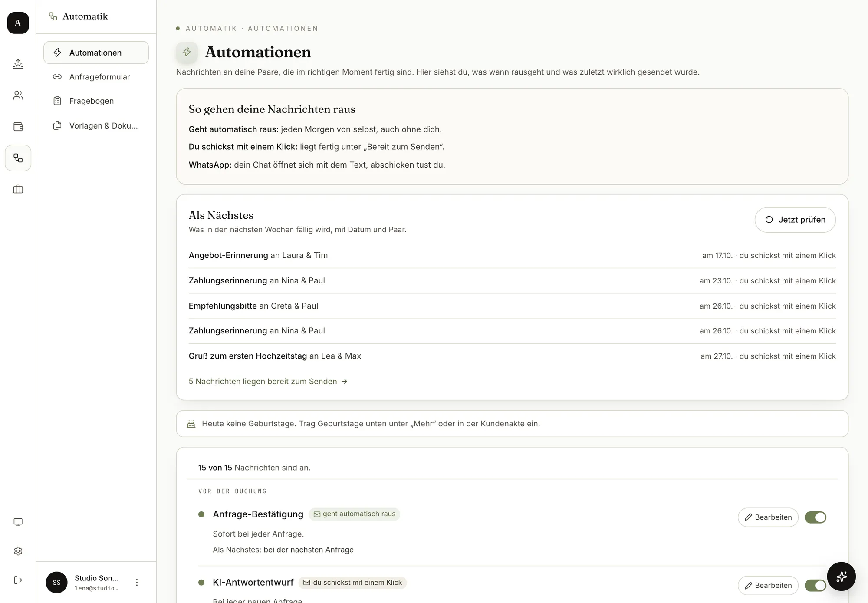Click the SS avatar
868x603 pixels.
(x=56, y=583)
